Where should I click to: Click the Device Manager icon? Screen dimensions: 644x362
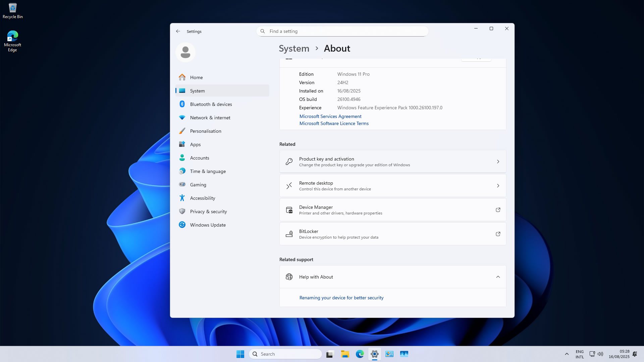point(289,210)
